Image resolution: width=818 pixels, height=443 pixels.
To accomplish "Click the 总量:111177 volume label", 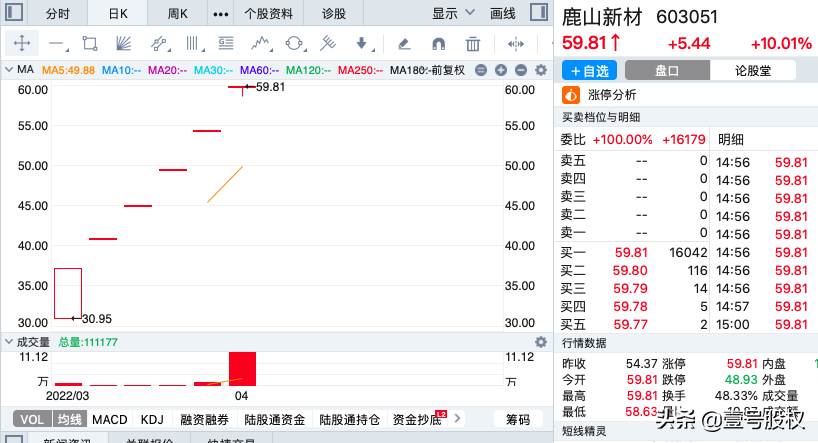I will [x=88, y=342].
